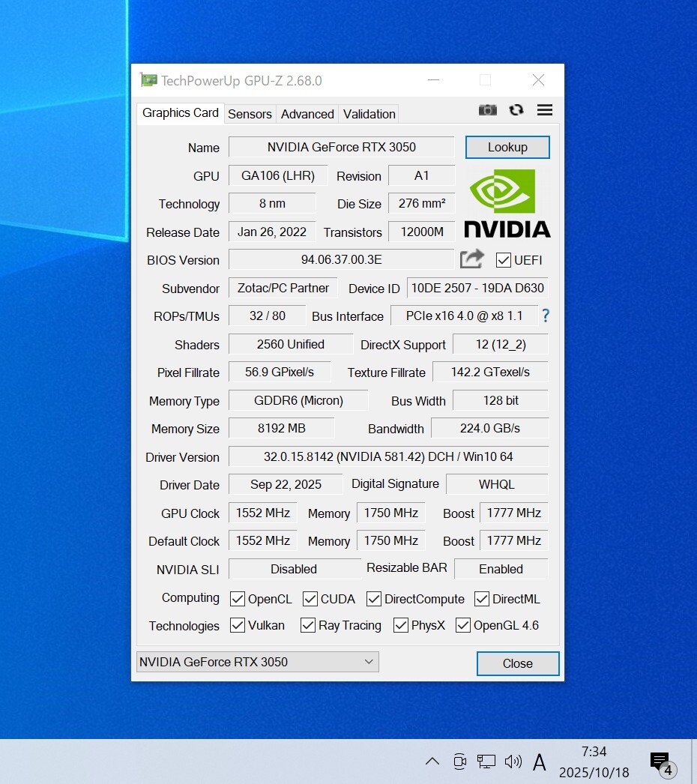Click the NVIDIA logo image

click(x=507, y=203)
